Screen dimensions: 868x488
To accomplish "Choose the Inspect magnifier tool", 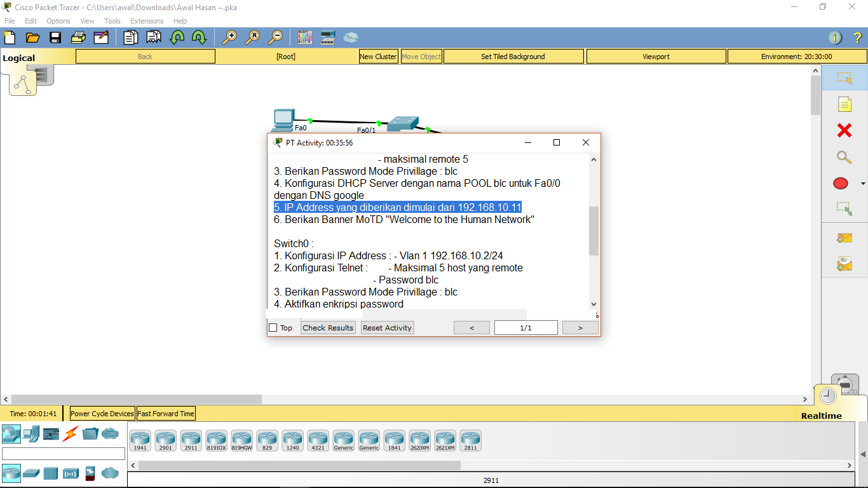I will [844, 157].
